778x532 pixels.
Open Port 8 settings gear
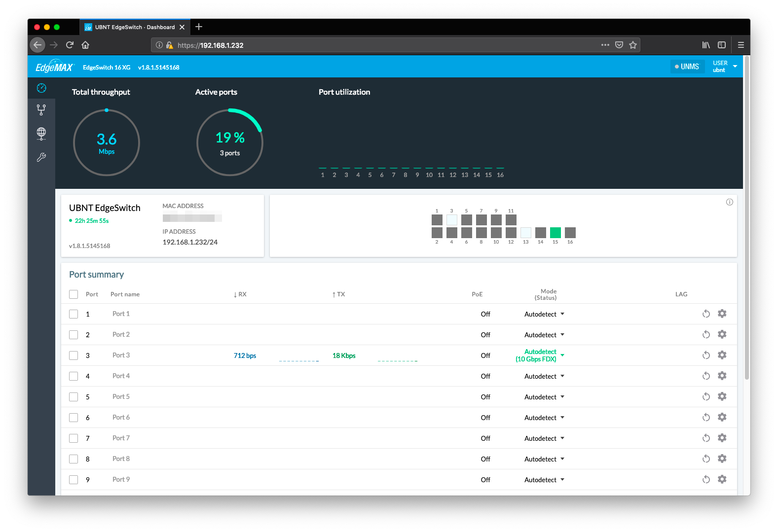pyautogui.click(x=722, y=459)
